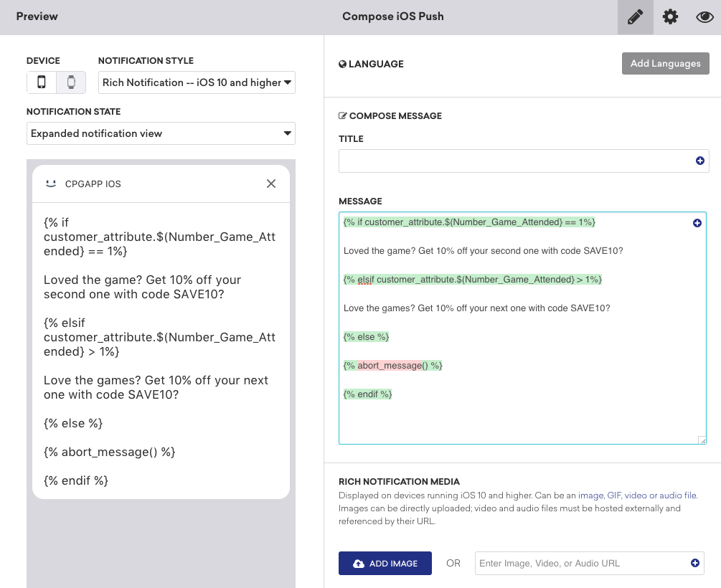This screenshot has height=588, width=721.
Task: Open the eye preview tab
Action: [x=704, y=17]
